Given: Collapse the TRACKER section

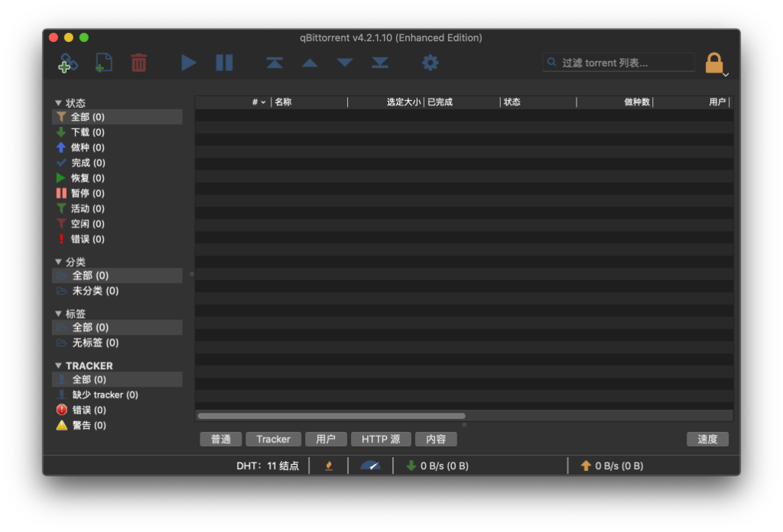Looking at the screenshot, I should (58, 365).
